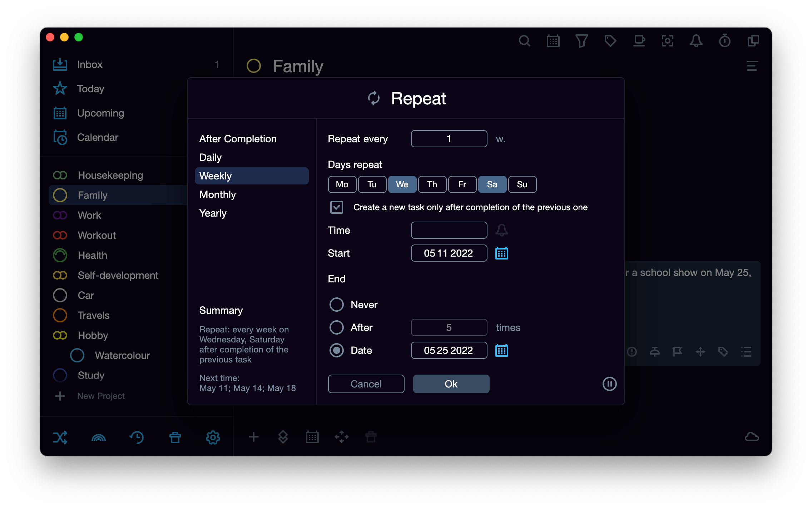This screenshot has height=509, width=812.
Task: Click the duplicate windows icon
Action: (753, 41)
